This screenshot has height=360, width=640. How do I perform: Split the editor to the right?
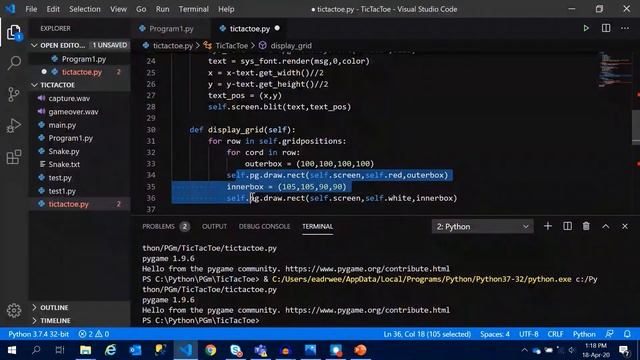pyautogui.click(x=606, y=28)
